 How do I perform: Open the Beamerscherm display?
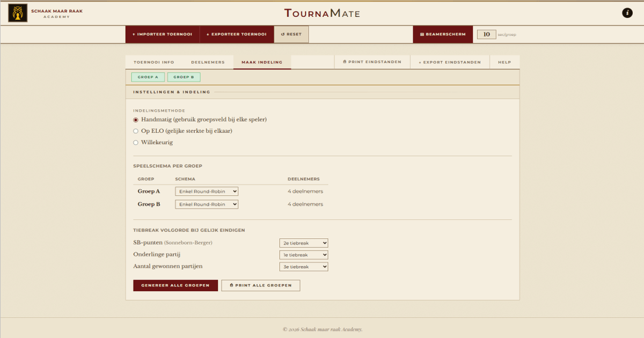pyautogui.click(x=443, y=34)
